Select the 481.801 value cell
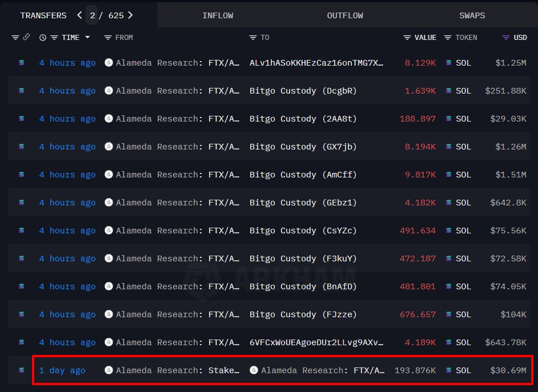Screen dimensions: 538x392 [x=417, y=286]
